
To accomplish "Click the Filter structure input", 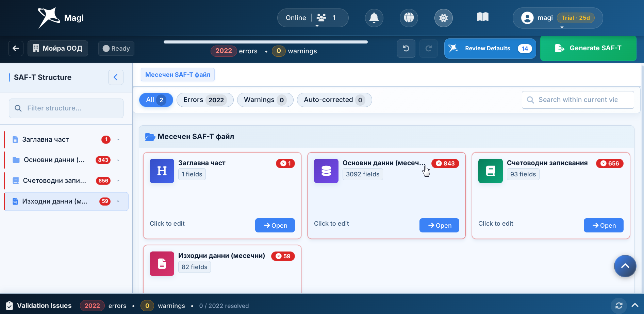I will coord(66,108).
